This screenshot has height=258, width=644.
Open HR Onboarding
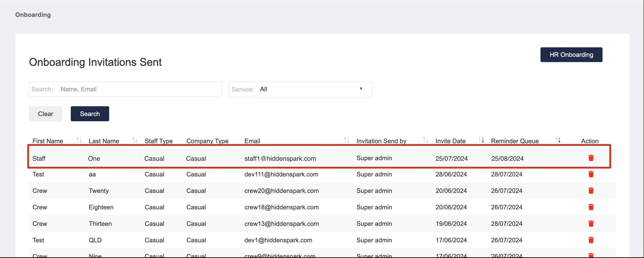(571, 55)
